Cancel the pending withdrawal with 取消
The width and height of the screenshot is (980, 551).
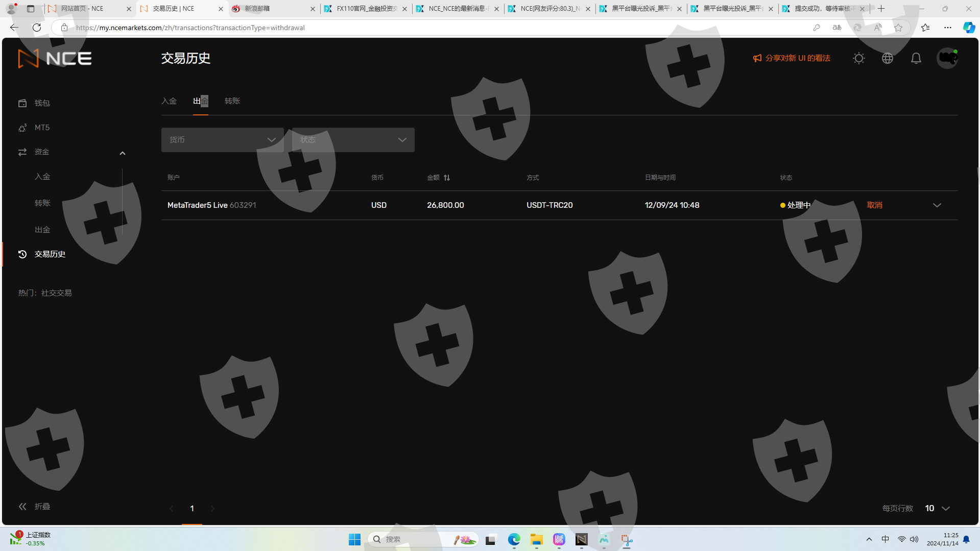pos(874,205)
